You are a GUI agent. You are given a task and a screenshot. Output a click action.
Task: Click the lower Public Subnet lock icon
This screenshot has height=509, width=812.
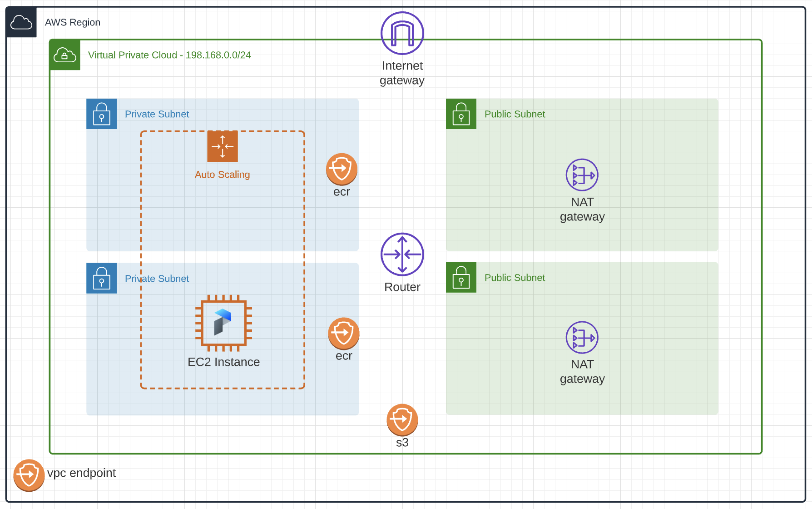click(x=461, y=277)
